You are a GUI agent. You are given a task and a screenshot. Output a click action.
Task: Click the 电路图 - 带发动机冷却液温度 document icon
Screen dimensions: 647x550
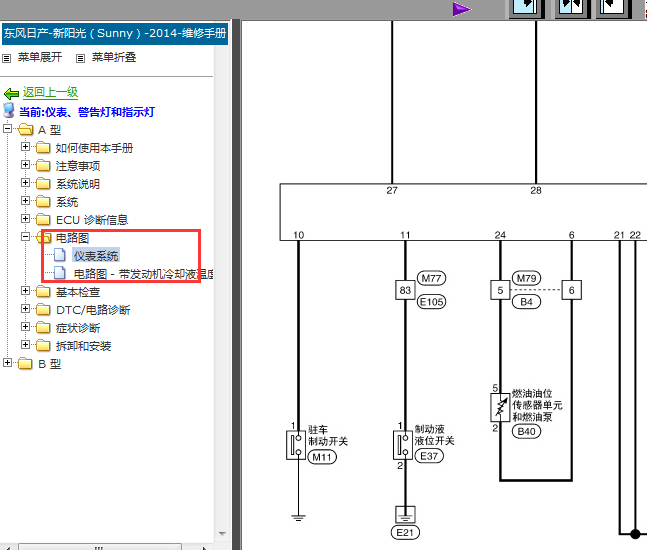(x=60, y=273)
